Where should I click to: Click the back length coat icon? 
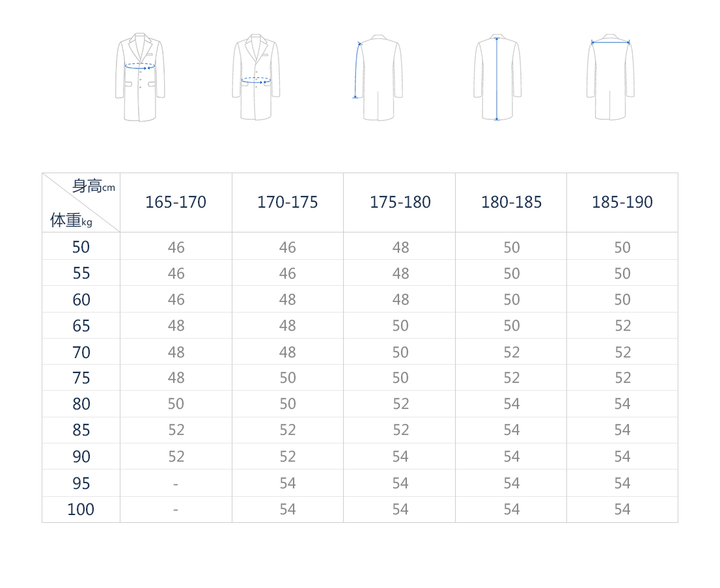pyautogui.click(x=497, y=77)
